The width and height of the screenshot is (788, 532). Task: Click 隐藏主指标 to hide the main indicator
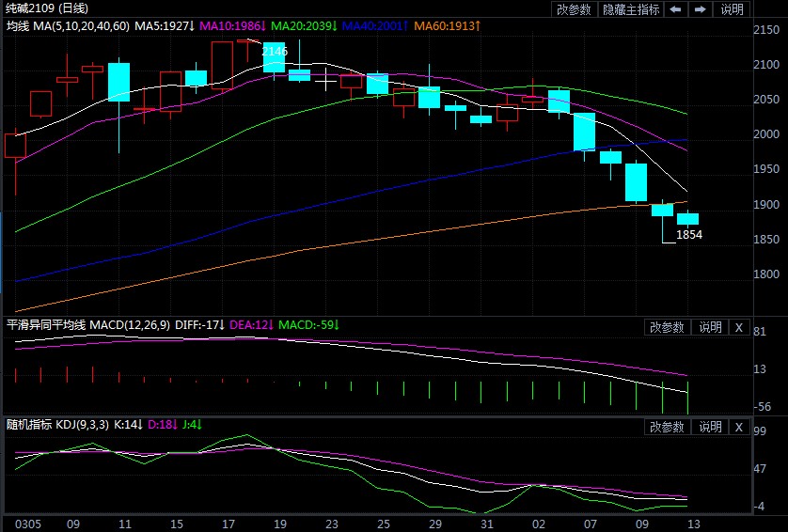point(631,9)
